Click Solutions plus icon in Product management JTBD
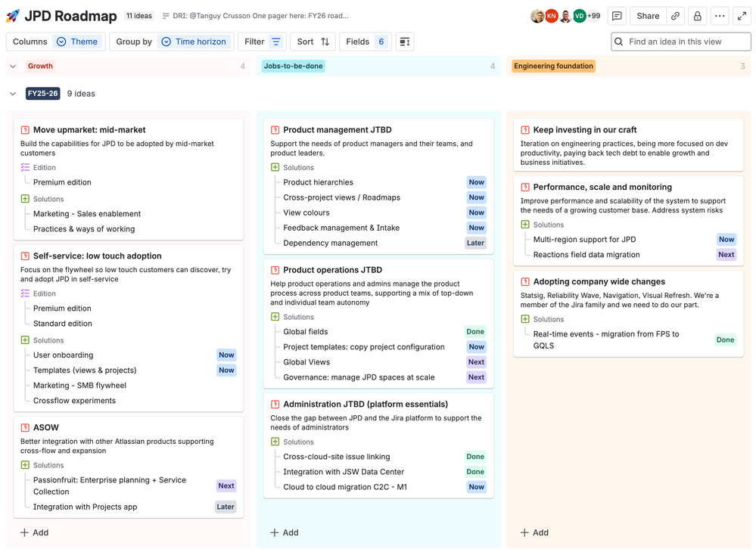 275,168
